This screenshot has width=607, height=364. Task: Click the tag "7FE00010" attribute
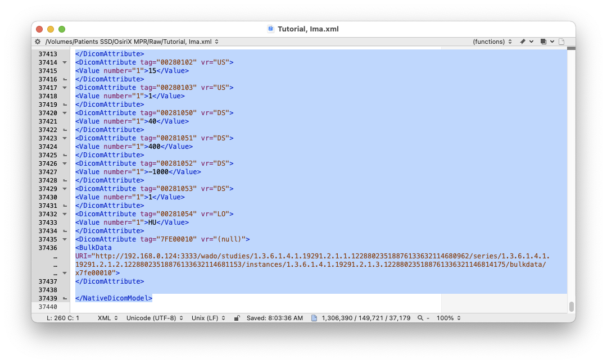click(169, 239)
